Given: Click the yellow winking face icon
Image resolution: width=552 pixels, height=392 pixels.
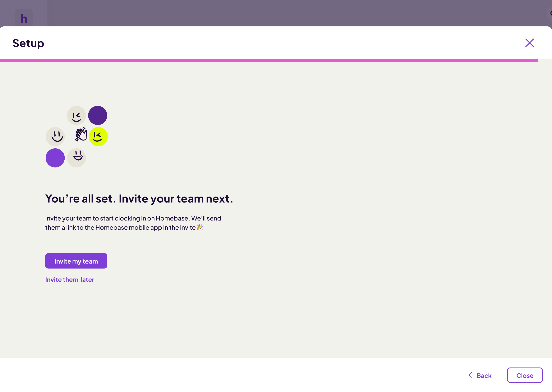Looking at the screenshot, I should 98,137.
